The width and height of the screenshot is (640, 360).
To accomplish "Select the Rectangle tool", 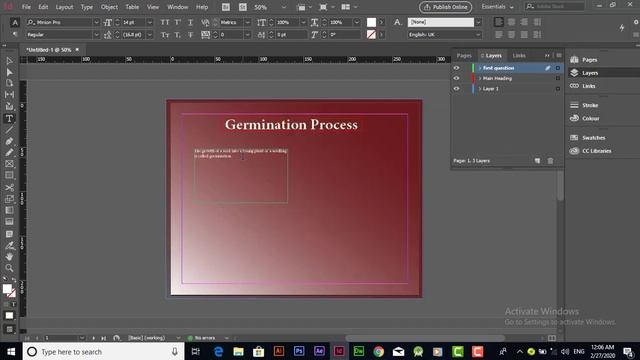I will pos(9,176).
